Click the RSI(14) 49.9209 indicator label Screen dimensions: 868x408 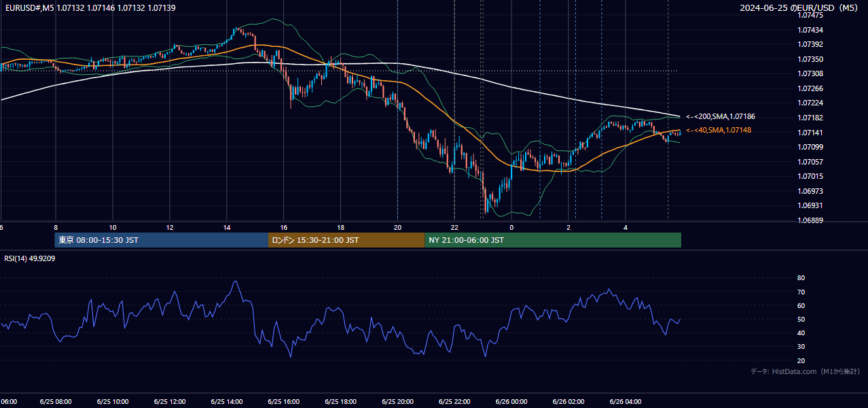click(30, 258)
